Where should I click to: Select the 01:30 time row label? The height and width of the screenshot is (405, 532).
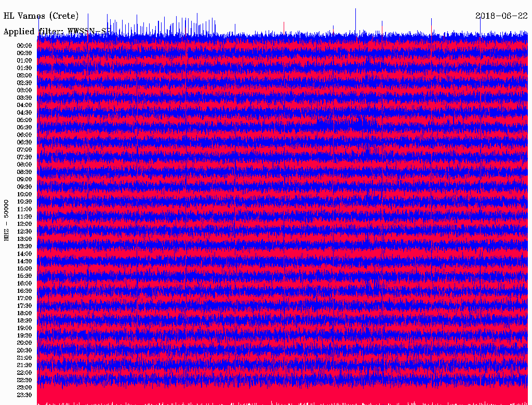24,68
